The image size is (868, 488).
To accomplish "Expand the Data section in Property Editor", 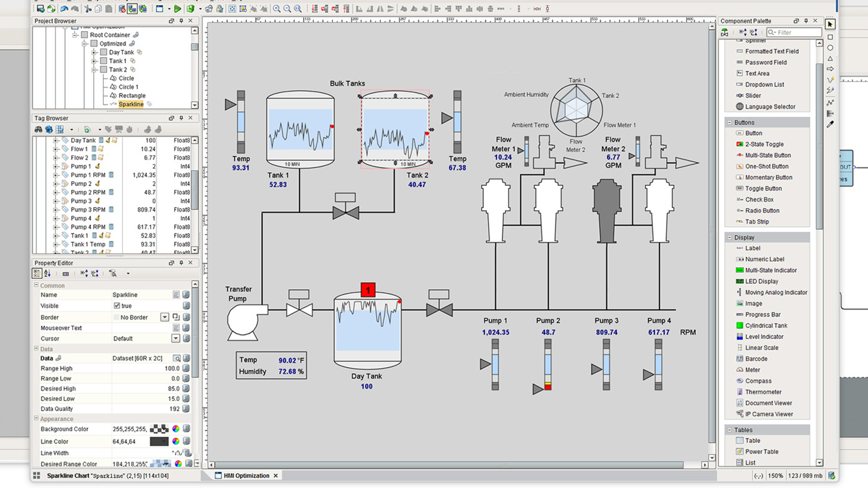I will coord(36,348).
